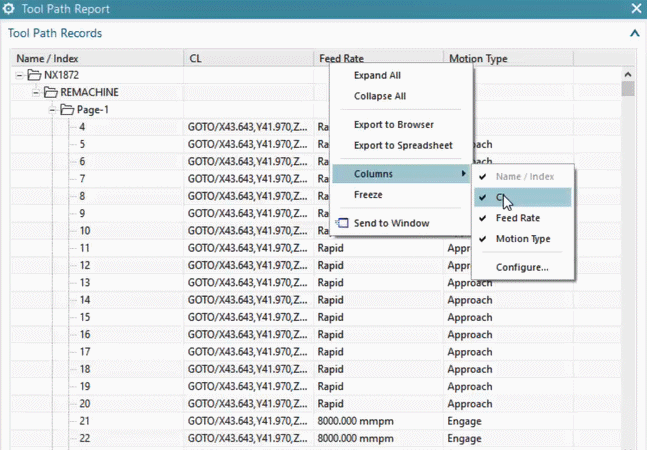
Task: Close the Tool Path Report dialog
Action: tap(636, 9)
